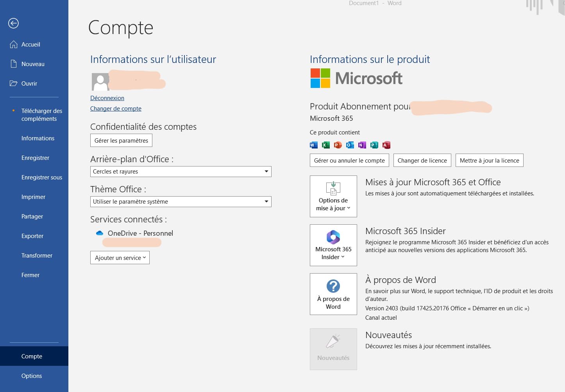
Task: Open Options de mise à jour menu
Action: [x=333, y=196]
